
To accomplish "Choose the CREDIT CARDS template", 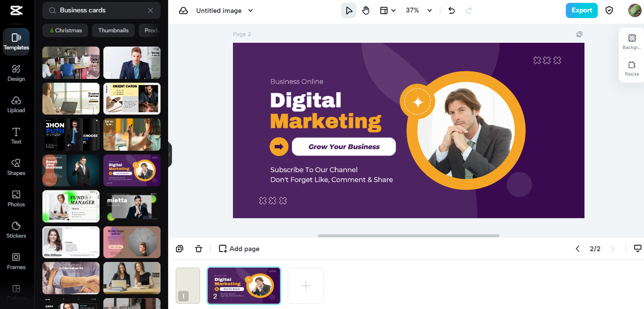I will pyautogui.click(x=132, y=98).
